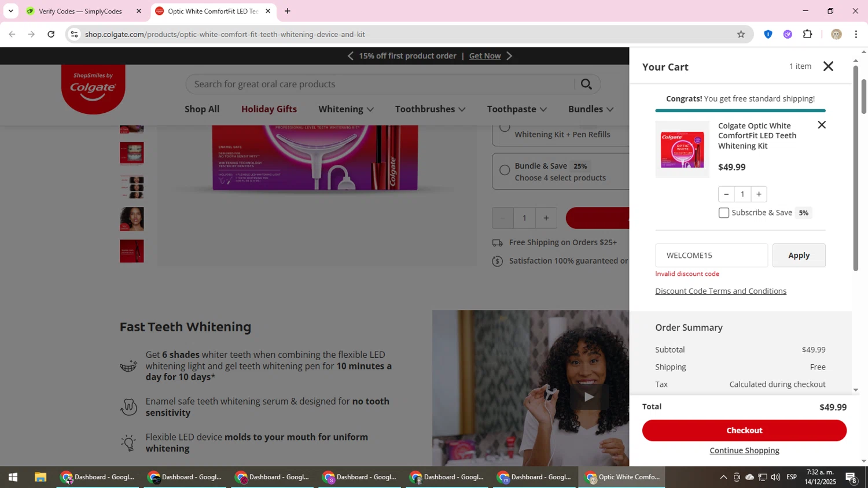Open the notification center icon

pos(851,477)
